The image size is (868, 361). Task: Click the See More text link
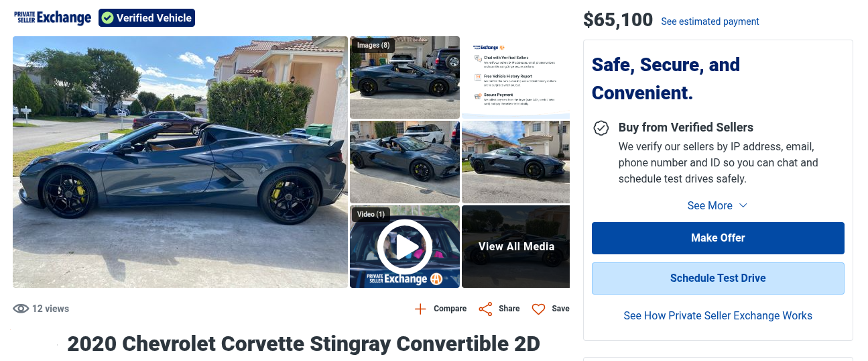pyautogui.click(x=710, y=206)
